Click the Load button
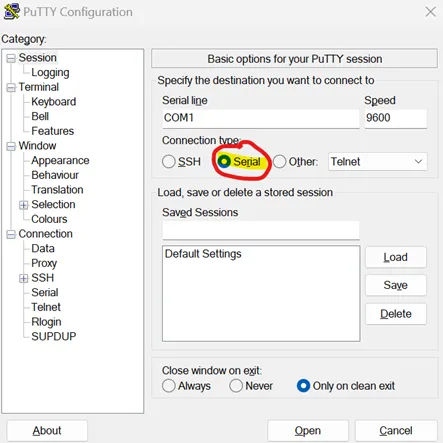 tap(396, 257)
